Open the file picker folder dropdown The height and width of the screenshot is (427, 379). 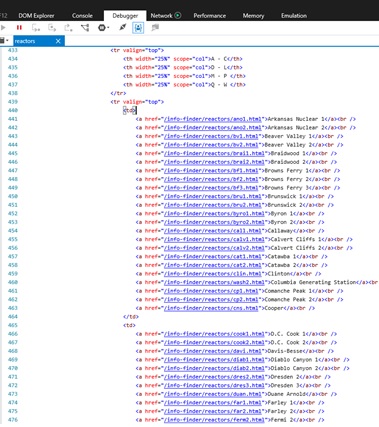[x=4, y=41]
